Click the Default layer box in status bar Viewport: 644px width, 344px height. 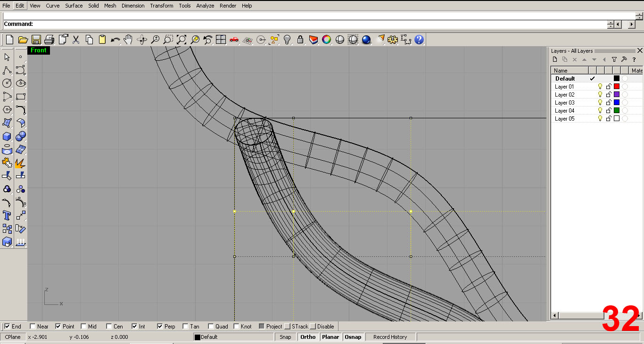point(233,337)
